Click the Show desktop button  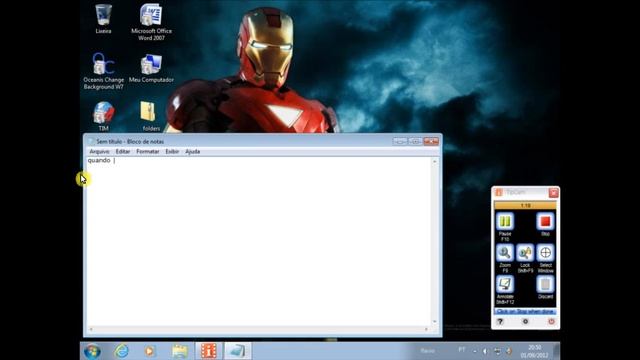point(556,351)
